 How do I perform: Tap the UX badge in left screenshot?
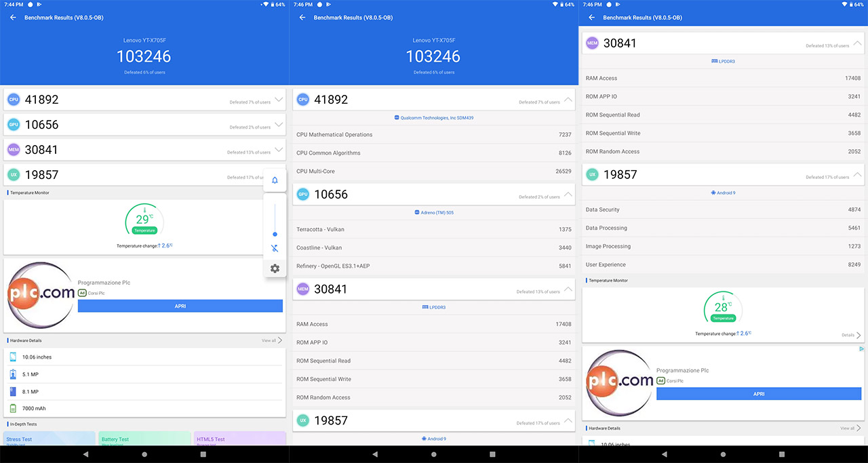(x=14, y=175)
